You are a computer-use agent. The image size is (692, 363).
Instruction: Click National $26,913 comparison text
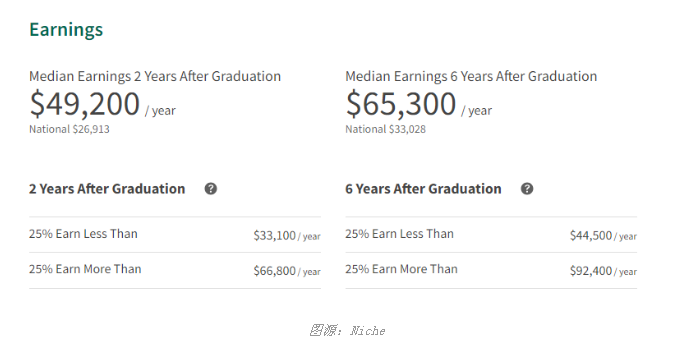69,129
